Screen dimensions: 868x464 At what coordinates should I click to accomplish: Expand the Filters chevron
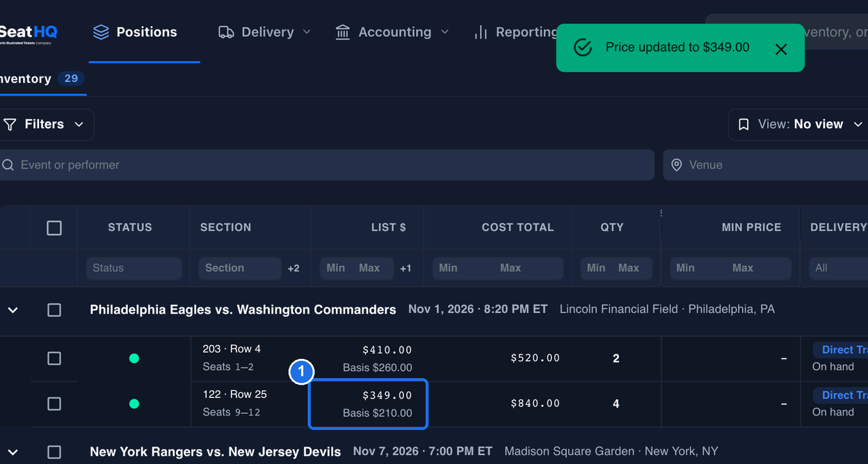tap(79, 125)
